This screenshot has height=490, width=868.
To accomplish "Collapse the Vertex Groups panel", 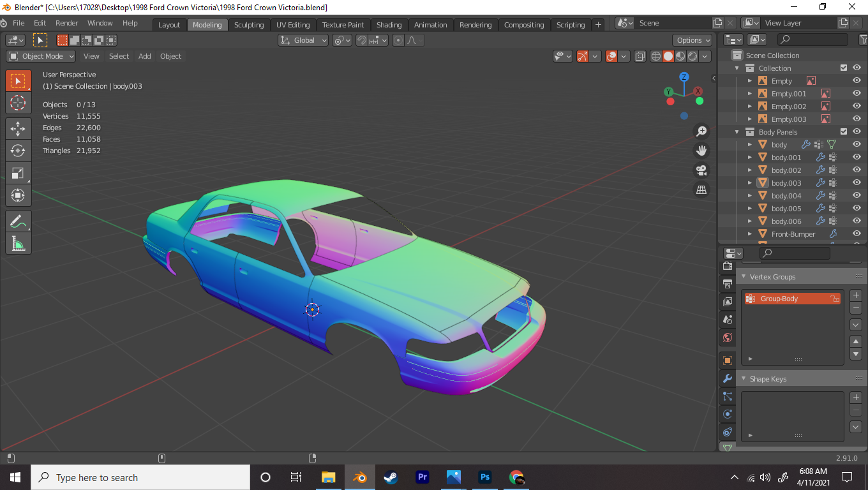I will pos(744,277).
